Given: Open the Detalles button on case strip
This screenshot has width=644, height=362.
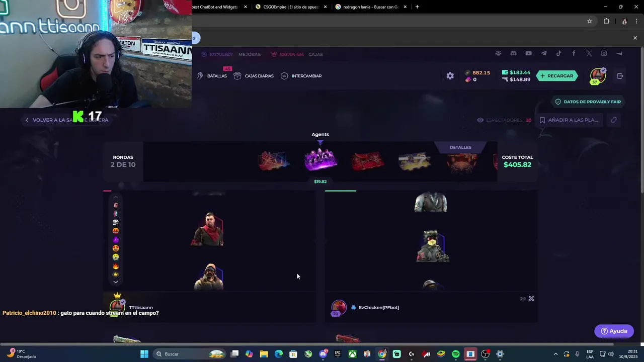Looking at the screenshot, I should [460, 147].
